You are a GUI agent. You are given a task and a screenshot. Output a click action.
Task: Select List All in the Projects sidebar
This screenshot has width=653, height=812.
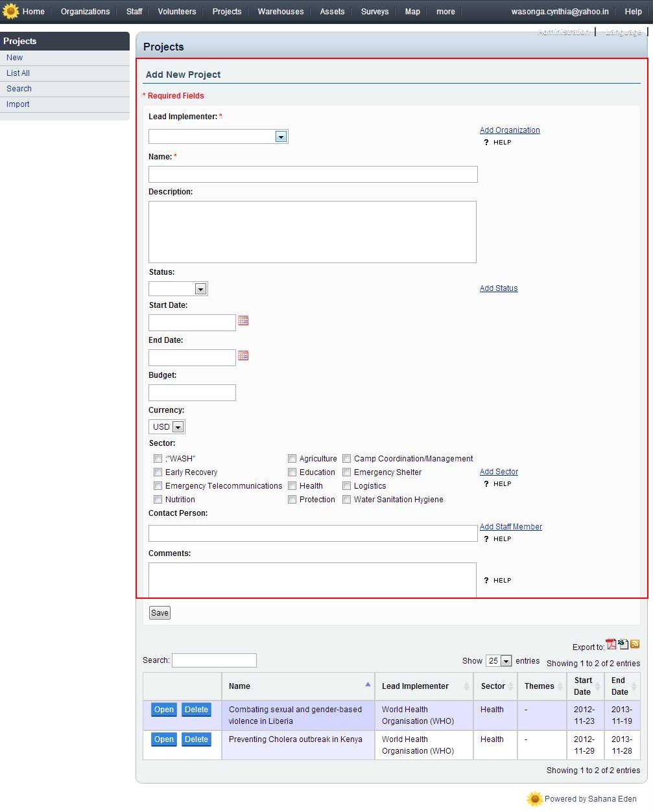(x=18, y=73)
